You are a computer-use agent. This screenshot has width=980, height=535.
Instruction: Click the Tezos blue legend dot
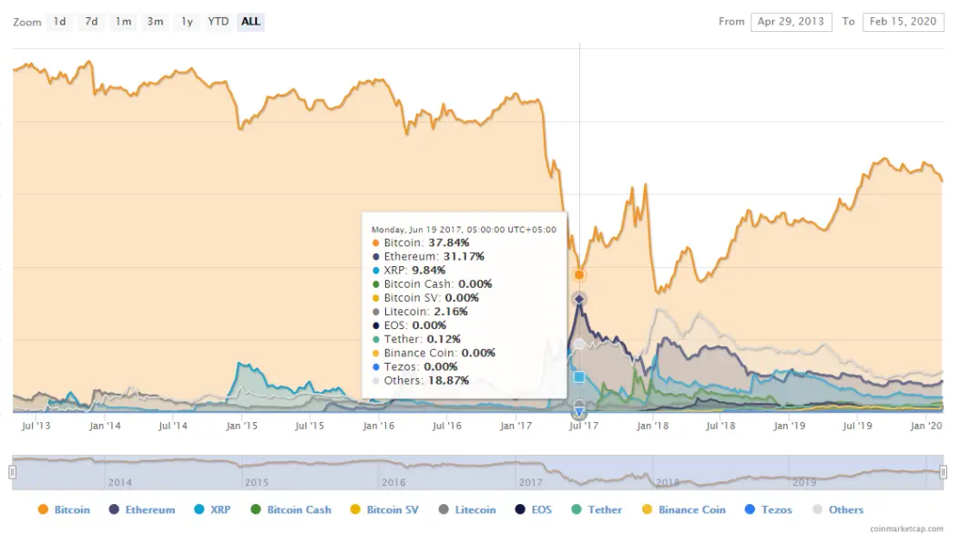[x=750, y=509]
